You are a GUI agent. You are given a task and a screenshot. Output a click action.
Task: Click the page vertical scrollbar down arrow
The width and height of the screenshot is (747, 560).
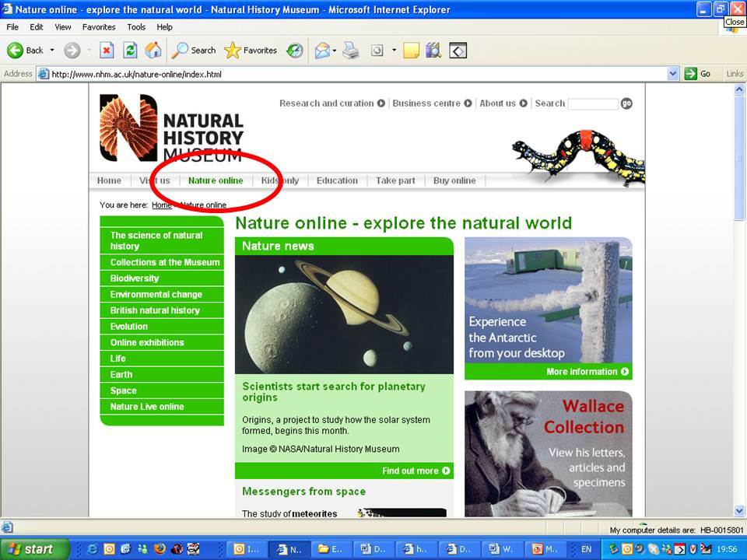coord(739,511)
